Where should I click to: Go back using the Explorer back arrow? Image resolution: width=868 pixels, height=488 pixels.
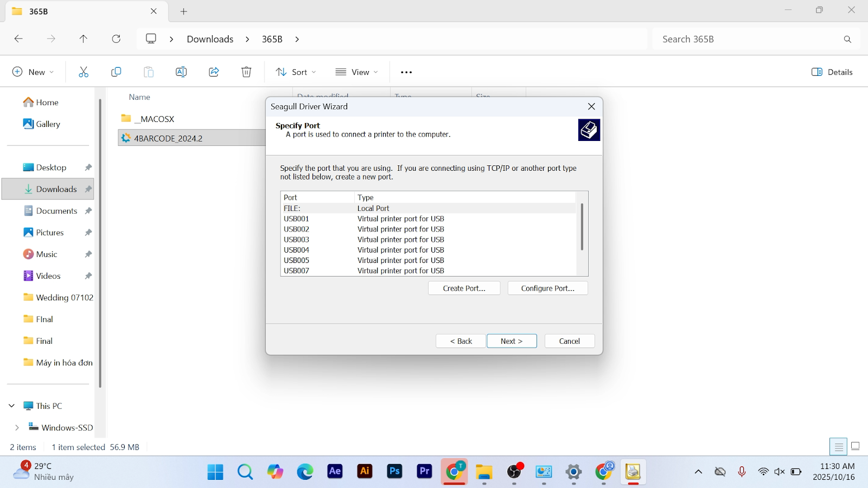coord(18,39)
